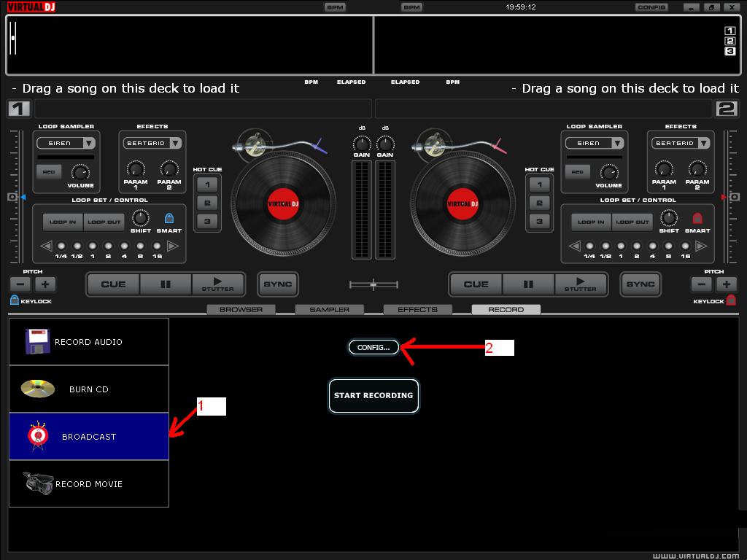This screenshot has height=560, width=747.
Task: Halve loop length on deck 1
Action: pos(46,246)
